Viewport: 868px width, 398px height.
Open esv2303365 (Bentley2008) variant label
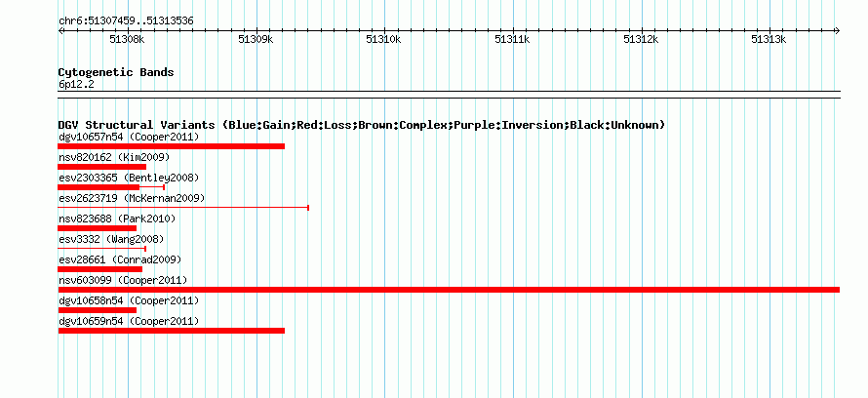(x=129, y=178)
